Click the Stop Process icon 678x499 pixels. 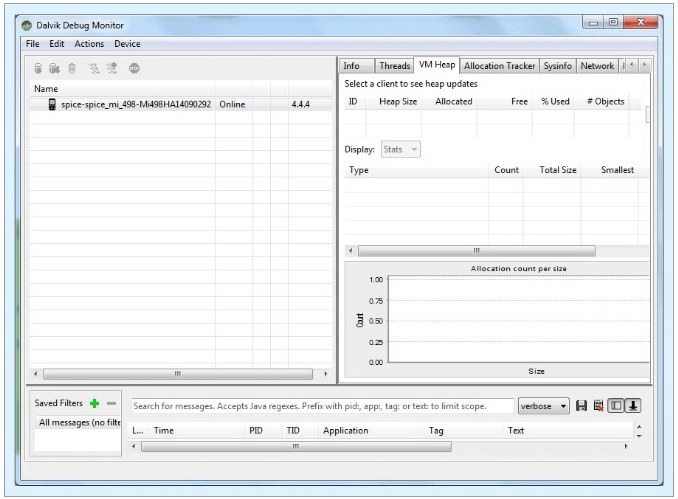pos(134,68)
